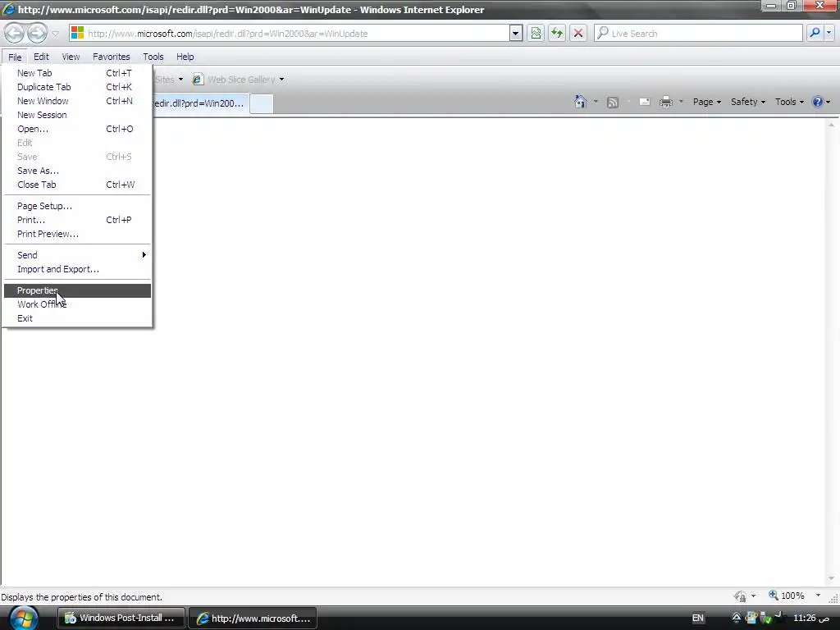
Task: Click the Compatibility View icon
Action: click(536, 33)
